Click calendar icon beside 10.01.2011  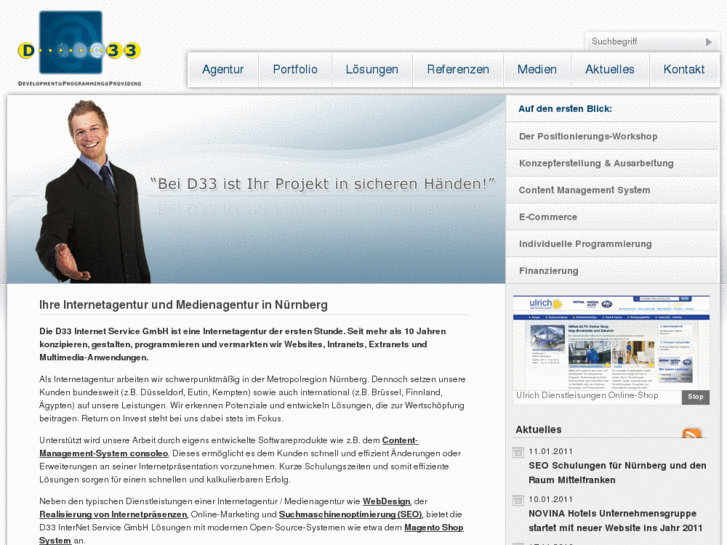[x=518, y=500]
